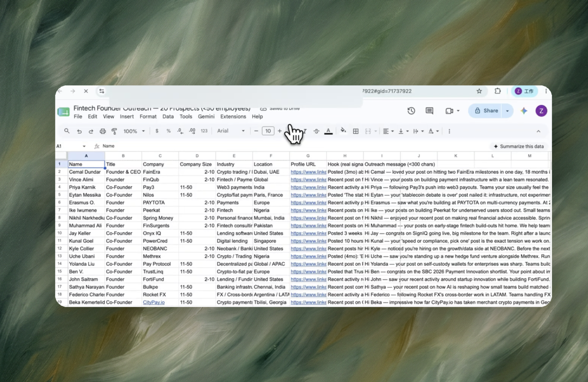588x382 pixels.
Task: Open vertical align dropdown
Action: (403, 131)
